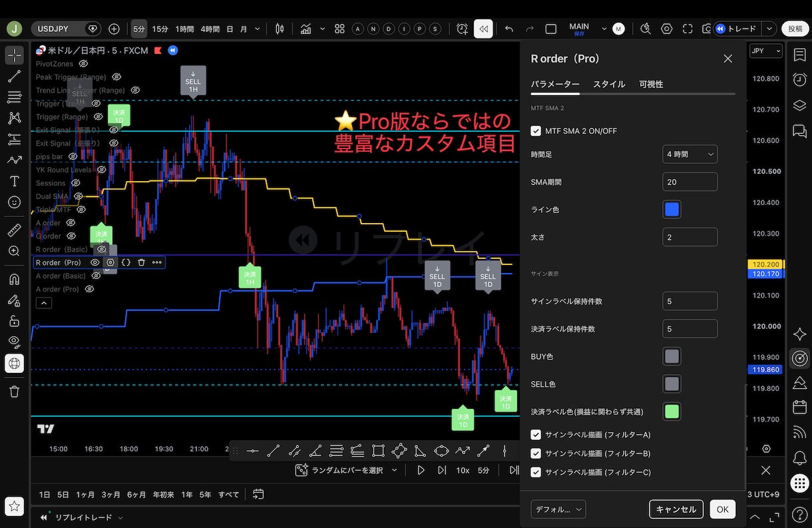Pick the rectangle shape drawing tool

point(378,451)
